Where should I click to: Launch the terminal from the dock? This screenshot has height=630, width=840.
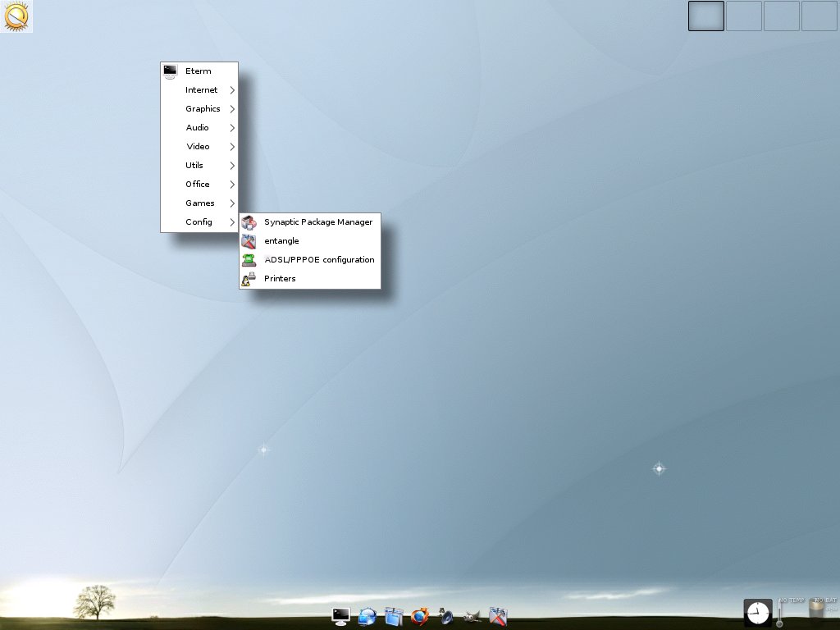pos(341,617)
